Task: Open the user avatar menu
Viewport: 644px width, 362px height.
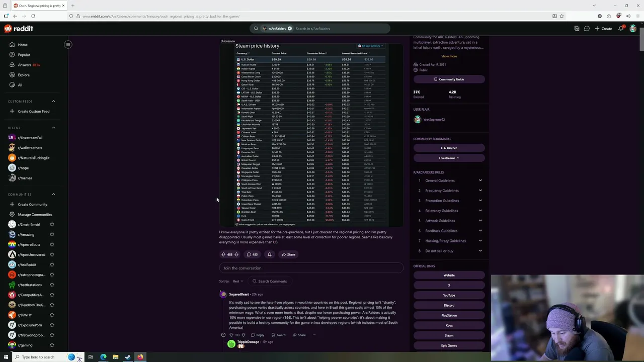Action: 633,29
